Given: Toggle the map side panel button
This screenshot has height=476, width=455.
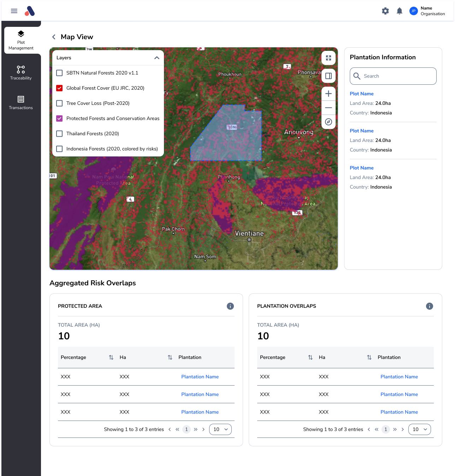Looking at the screenshot, I should click(329, 76).
